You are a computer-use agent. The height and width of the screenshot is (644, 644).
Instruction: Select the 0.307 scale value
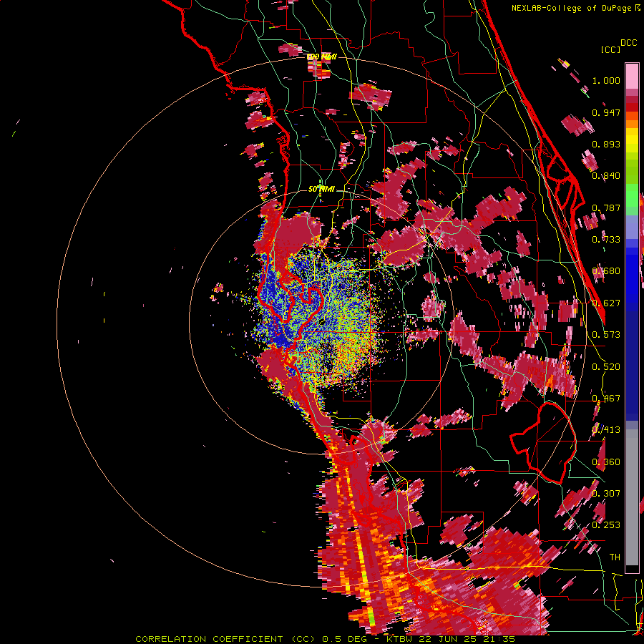tap(606, 494)
